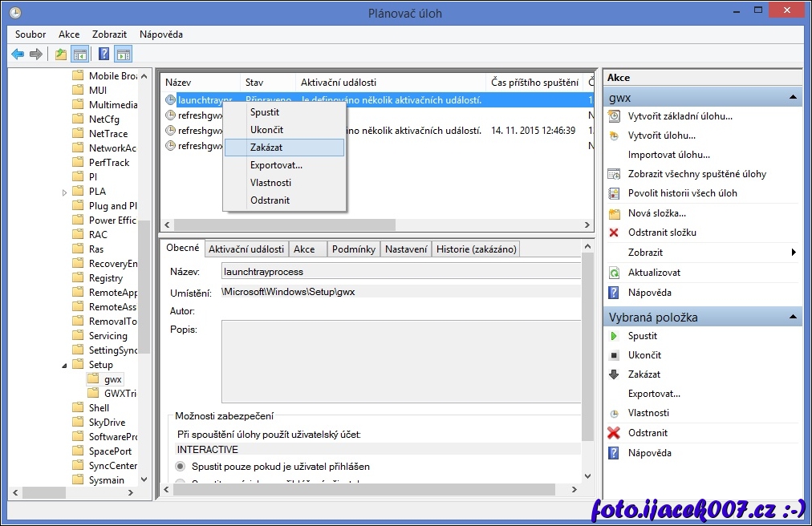Open the Akce menu in menu bar
This screenshot has height=526, width=812.
coord(69,34)
